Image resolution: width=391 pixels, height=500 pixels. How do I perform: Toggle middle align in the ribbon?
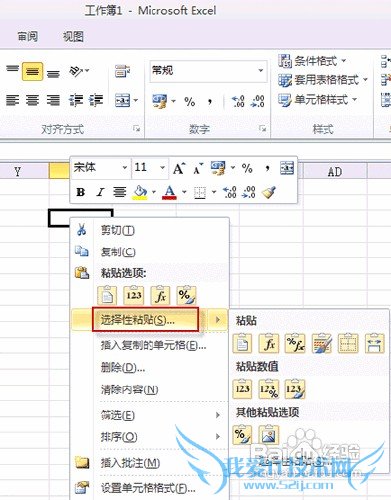[32, 71]
